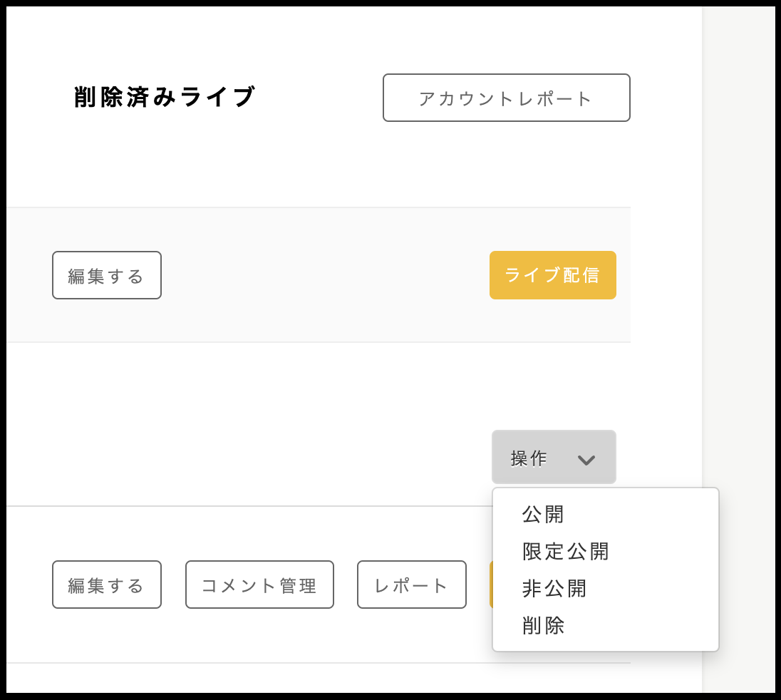Switch to the 削除済みライブ tab
This screenshot has height=700, width=781.
[164, 97]
